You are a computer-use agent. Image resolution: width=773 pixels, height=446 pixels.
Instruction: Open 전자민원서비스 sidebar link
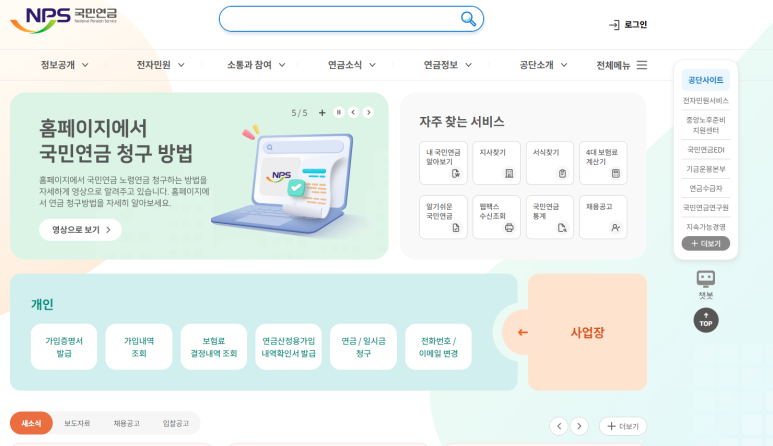coord(705,101)
